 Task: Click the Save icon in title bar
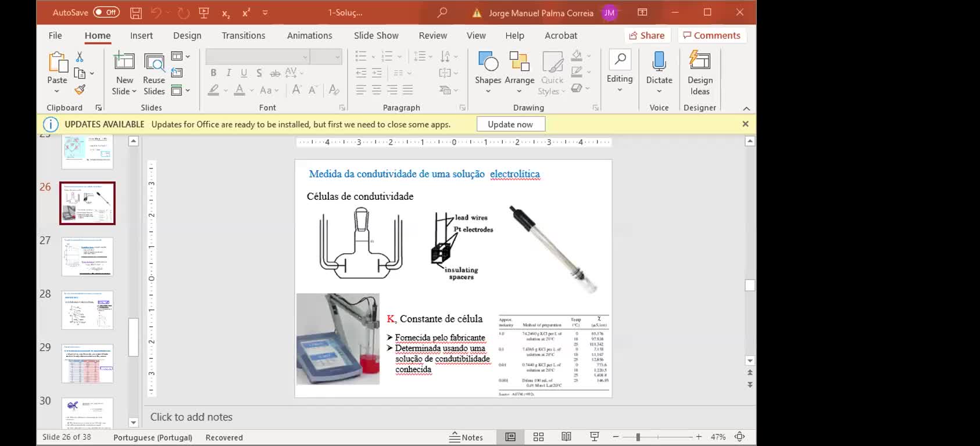click(x=135, y=13)
